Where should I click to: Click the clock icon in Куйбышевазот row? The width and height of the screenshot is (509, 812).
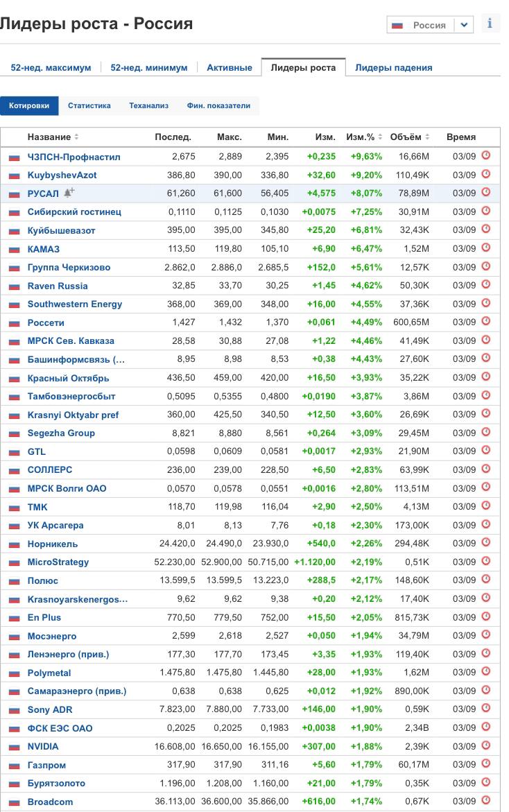485,229
